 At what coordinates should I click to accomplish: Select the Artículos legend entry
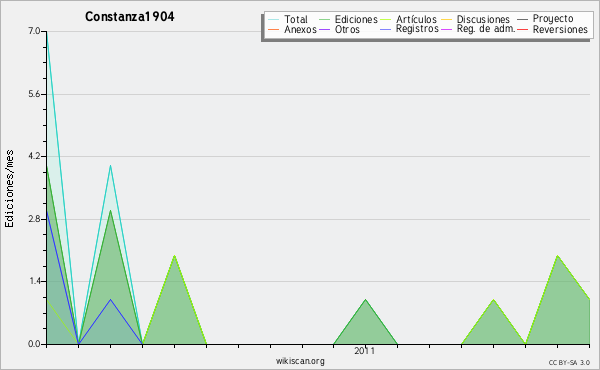(x=416, y=19)
